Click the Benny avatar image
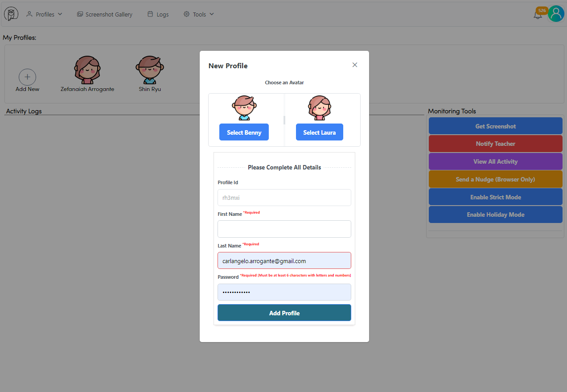Screen dimensions: 567x392 [x=243, y=108]
